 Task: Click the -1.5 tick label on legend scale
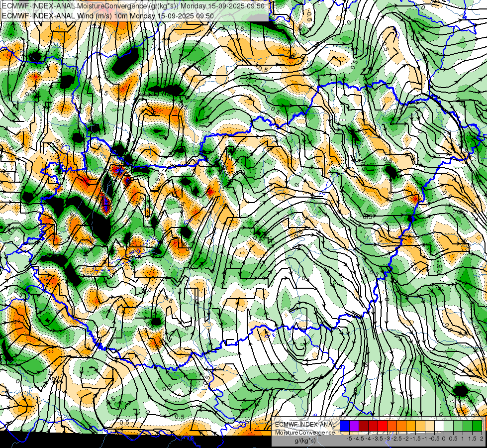coord(415,439)
